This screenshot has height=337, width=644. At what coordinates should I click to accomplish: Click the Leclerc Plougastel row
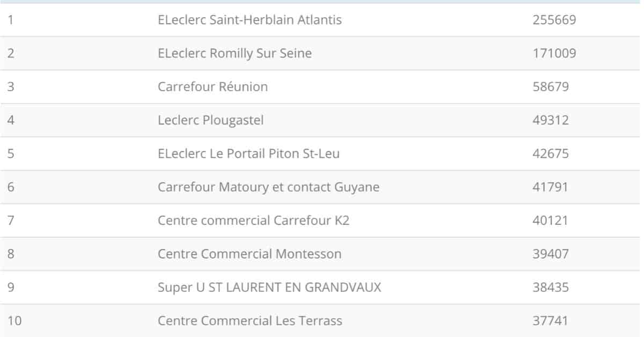point(322,120)
